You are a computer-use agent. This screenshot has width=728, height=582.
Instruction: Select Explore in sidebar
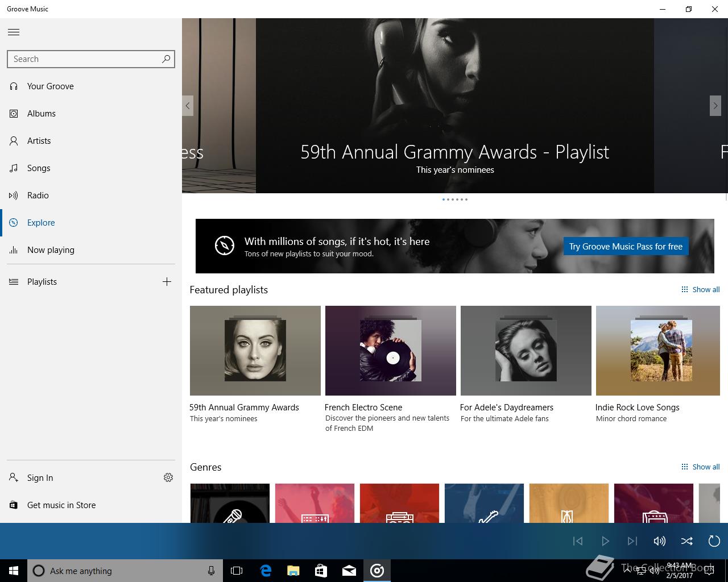[x=91, y=223]
